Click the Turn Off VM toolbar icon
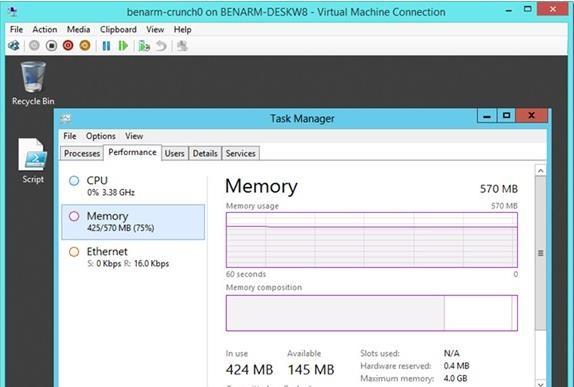 pos(52,46)
